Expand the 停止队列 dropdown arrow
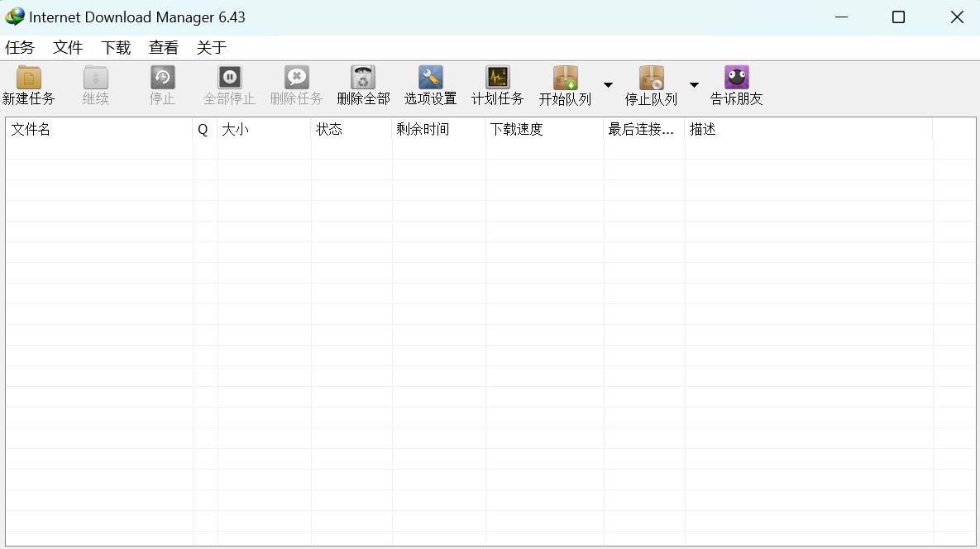980x549 pixels. coord(694,85)
